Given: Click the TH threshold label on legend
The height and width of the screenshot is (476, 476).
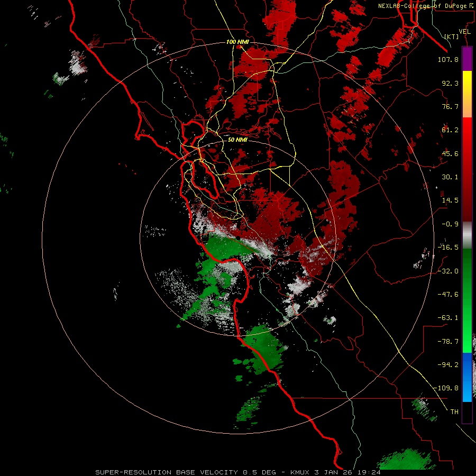Looking at the screenshot, I should tap(454, 412).
